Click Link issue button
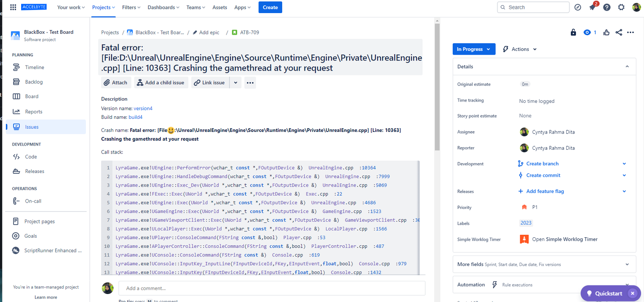 click(210, 82)
